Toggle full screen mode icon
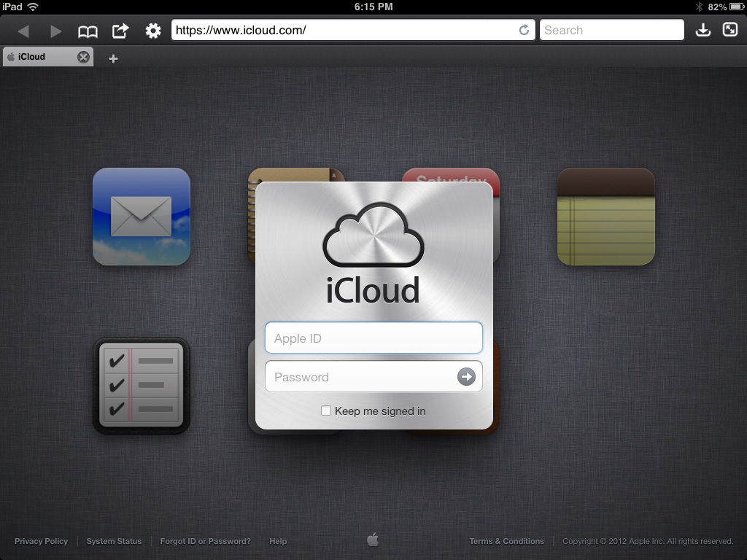Image resolution: width=747 pixels, height=560 pixels. click(729, 29)
